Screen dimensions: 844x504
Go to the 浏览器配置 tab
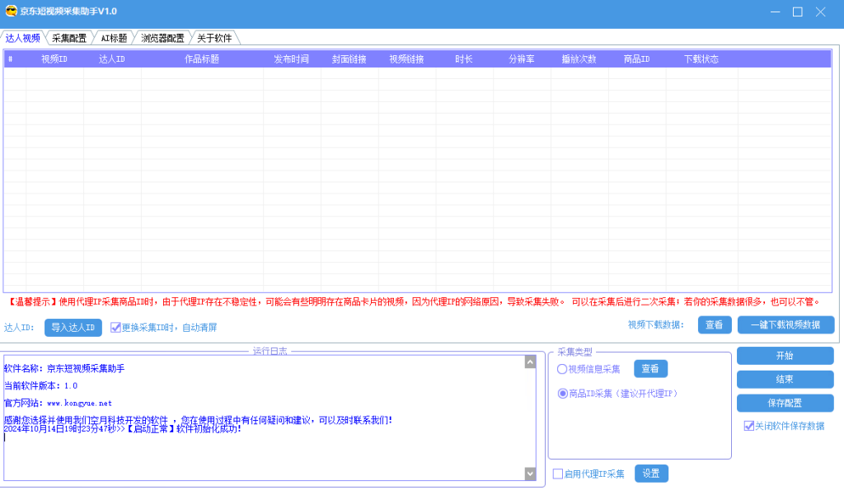(x=162, y=38)
